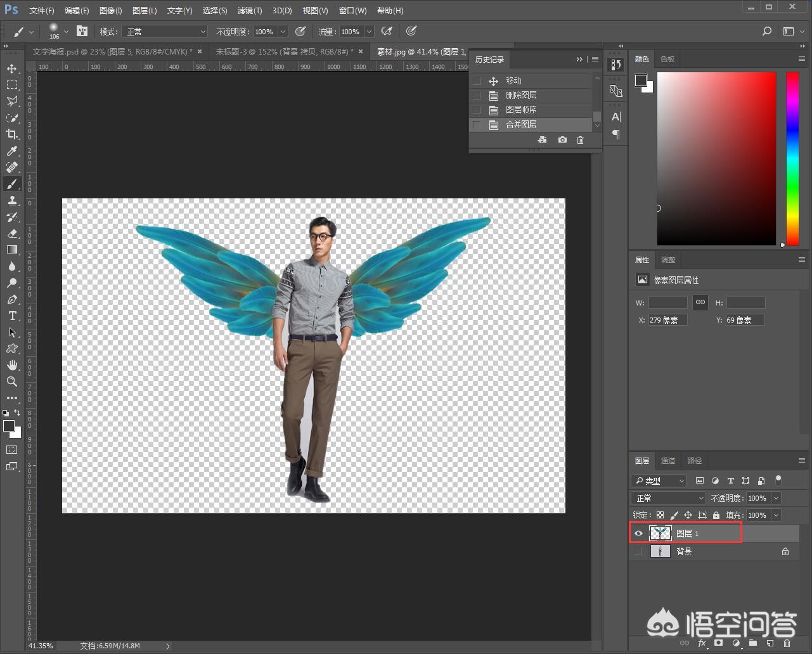Click the rainbow hue slider strip

pos(792,158)
